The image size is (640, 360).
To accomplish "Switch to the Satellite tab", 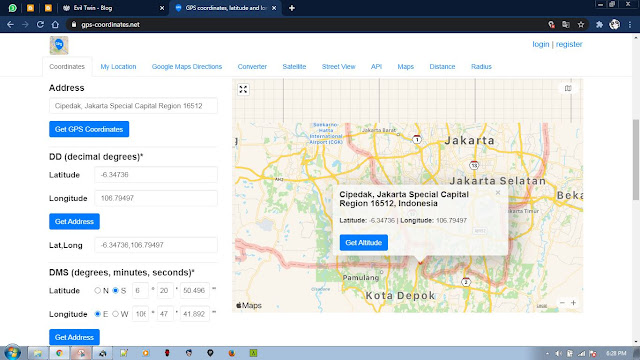I will 294,67.
